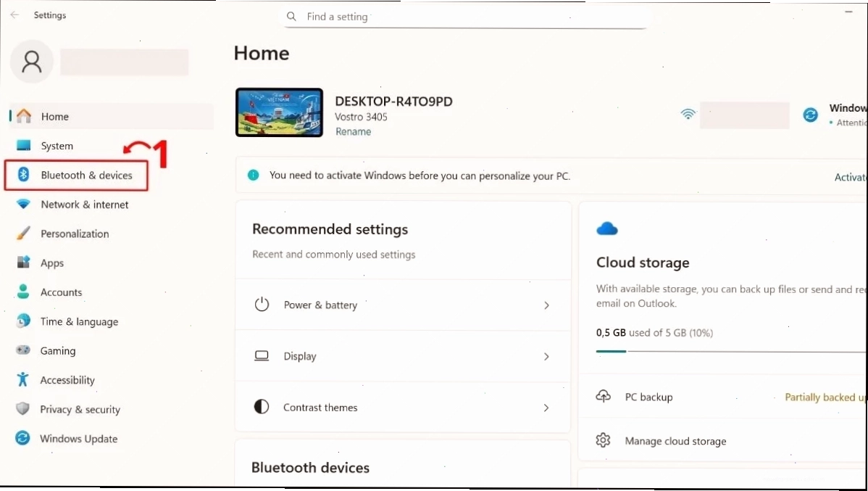
Task: Click the Activate link in the banner
Action: [851, 177]
